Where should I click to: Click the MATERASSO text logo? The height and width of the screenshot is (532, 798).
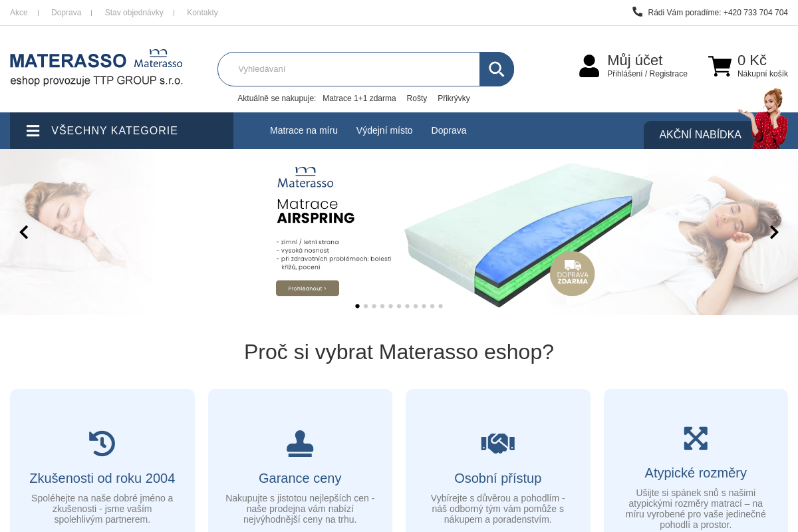tap(68, 61)
